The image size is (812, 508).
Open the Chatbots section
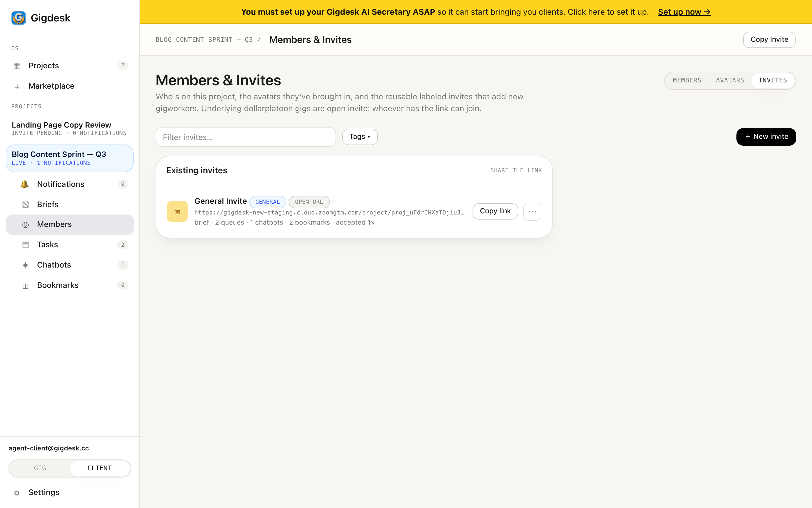tap(70, 265)
